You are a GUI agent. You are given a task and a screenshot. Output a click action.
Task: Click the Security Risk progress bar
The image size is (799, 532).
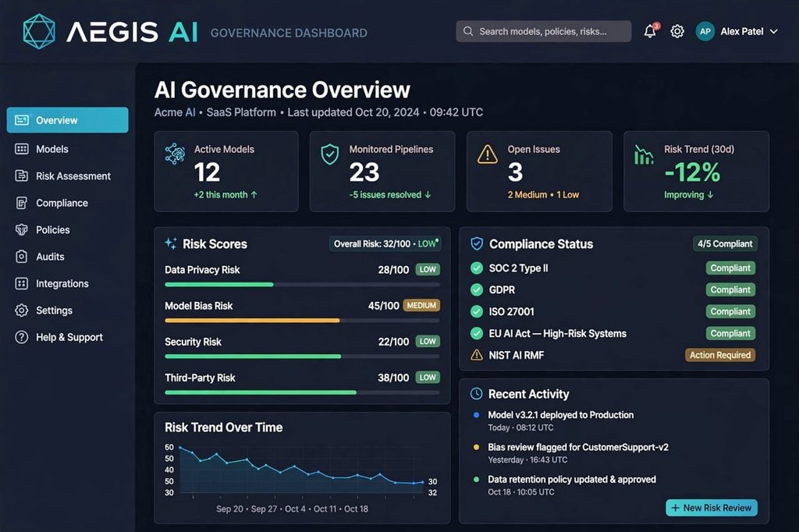[302, 356]
